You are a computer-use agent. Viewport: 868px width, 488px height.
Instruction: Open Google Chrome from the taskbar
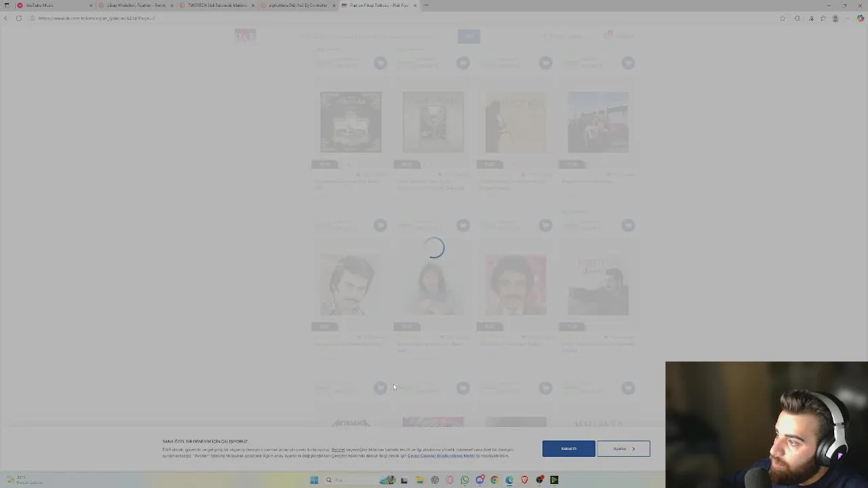tap(494, 480)
